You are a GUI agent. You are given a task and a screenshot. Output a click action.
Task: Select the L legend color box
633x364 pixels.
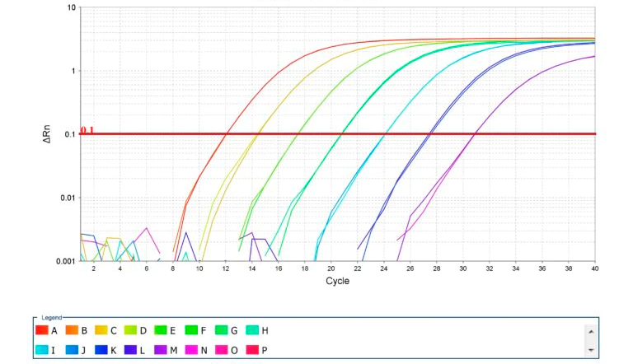pos(130,350)
